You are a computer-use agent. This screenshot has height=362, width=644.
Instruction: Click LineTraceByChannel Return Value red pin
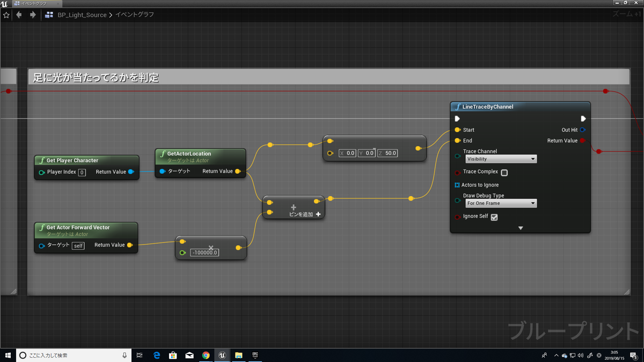583,141
